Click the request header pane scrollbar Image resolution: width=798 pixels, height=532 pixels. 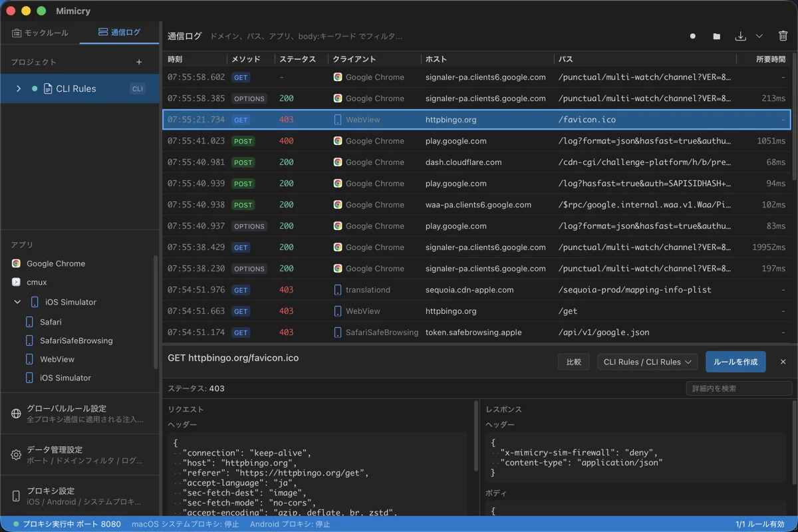tap(476, 436)
